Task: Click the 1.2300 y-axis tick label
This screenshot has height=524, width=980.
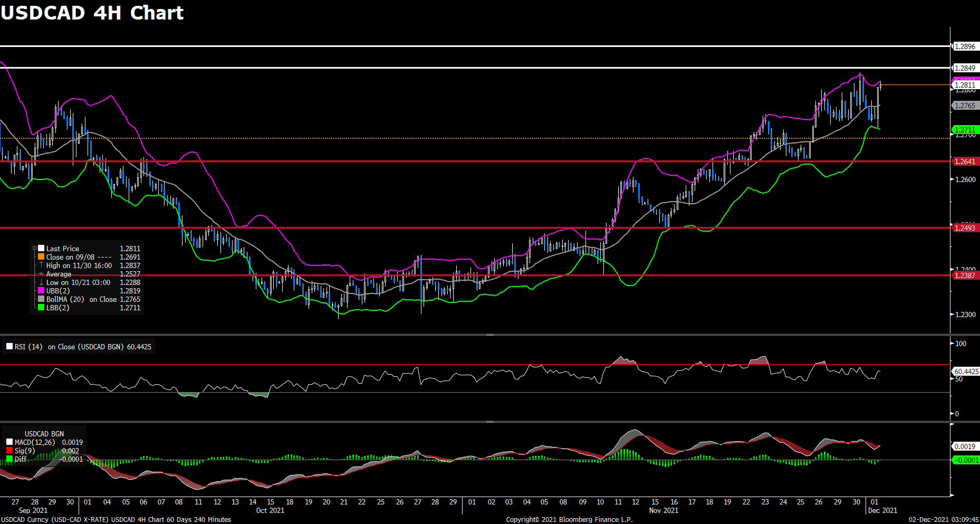Action: (965, 315)
